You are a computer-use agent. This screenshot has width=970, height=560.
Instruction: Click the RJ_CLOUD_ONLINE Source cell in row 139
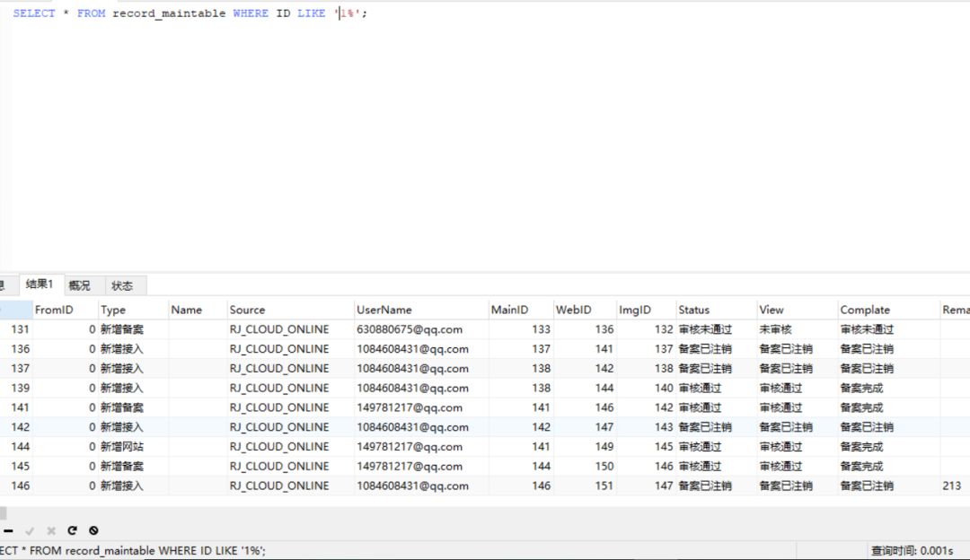[x=290, y=389]
